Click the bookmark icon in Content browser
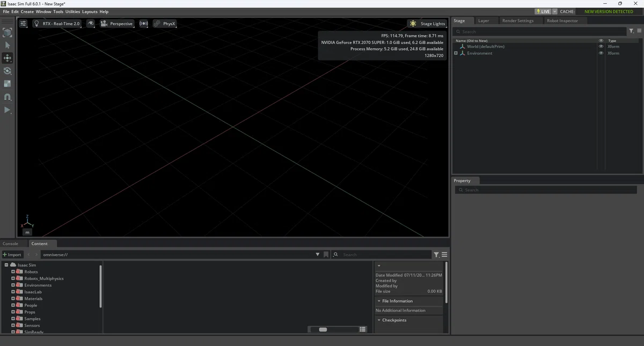 point(326,255)
